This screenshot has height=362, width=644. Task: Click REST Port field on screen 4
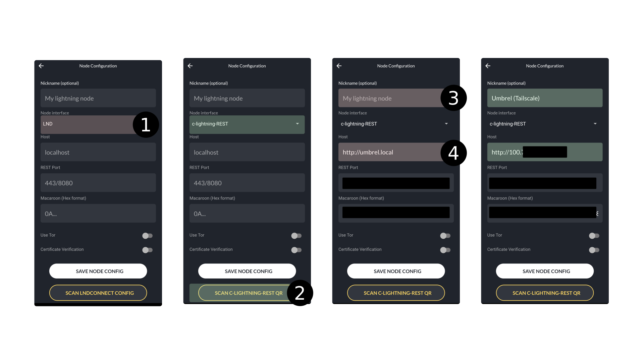(544, 183)
